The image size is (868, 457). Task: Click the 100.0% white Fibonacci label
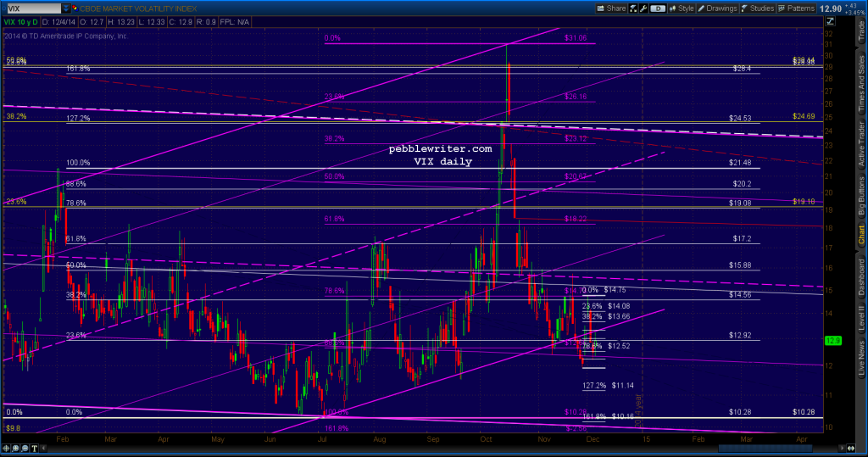click(78, 163)
